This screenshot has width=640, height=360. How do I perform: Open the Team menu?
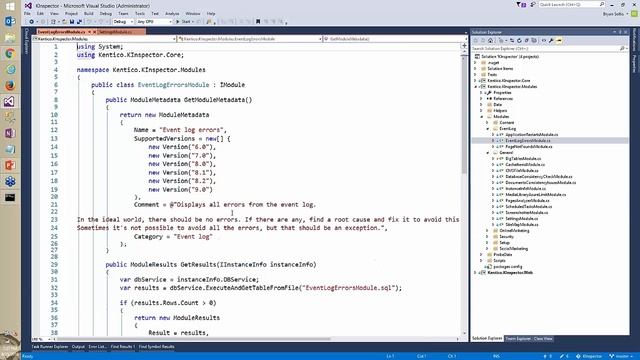click(123, 13)
